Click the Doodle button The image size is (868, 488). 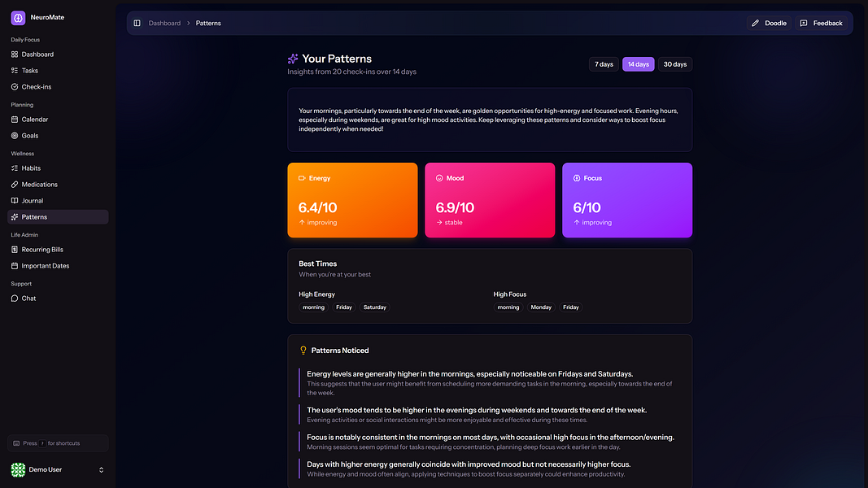[769, 24]
